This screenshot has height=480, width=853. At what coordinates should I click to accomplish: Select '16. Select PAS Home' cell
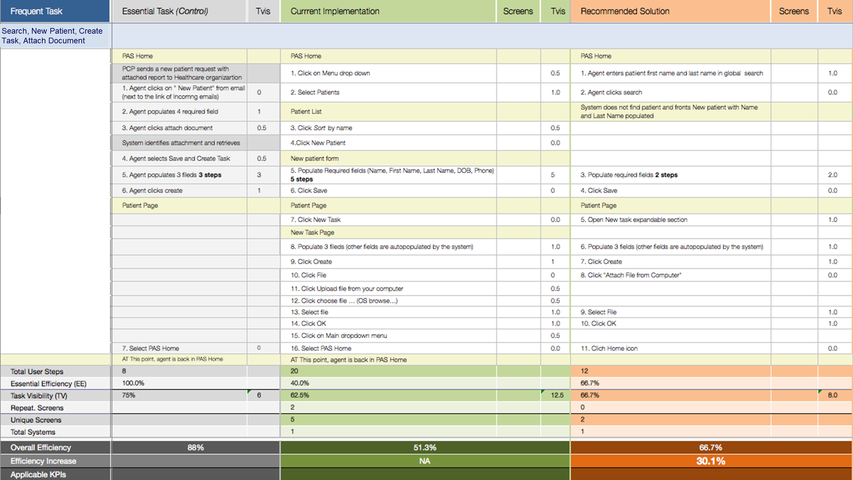[388, 348]
